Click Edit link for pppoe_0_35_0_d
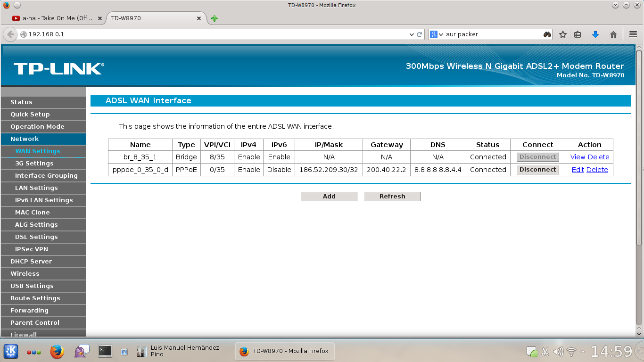Screen dimensions: 644x362 (x=578, y=170)
